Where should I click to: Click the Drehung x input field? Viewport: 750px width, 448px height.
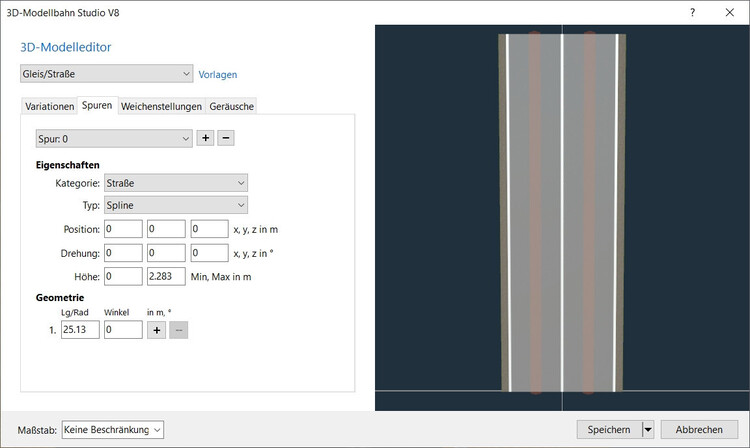tap(123, 253)
